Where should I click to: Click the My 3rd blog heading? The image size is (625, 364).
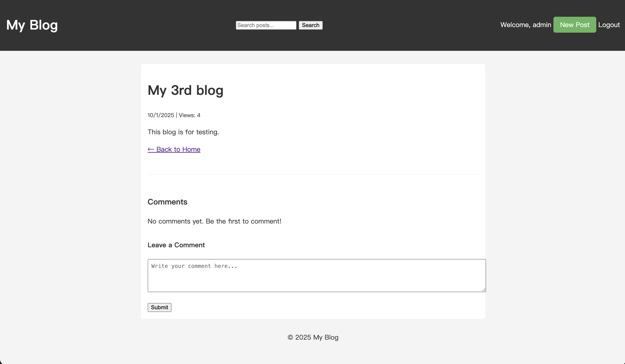(x=185, y=90)
